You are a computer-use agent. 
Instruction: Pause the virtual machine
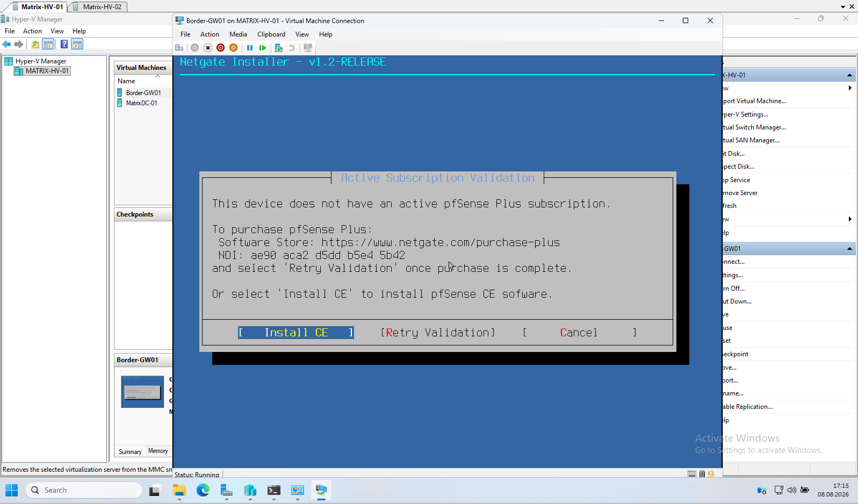[x=250, y=48]
